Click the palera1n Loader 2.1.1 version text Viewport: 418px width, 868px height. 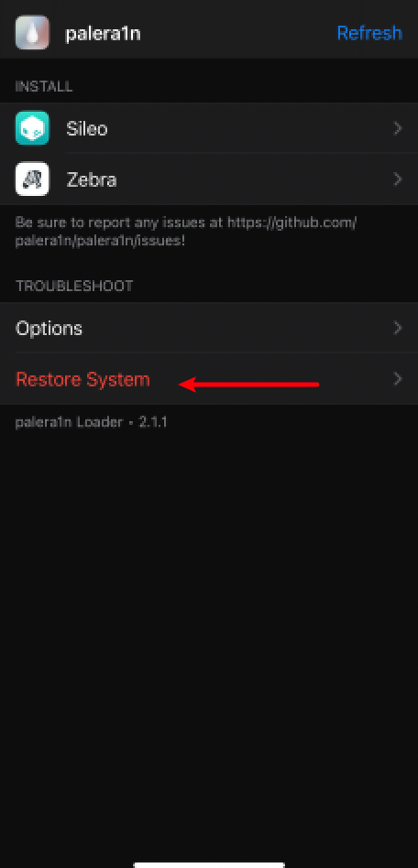click(92, 422)
